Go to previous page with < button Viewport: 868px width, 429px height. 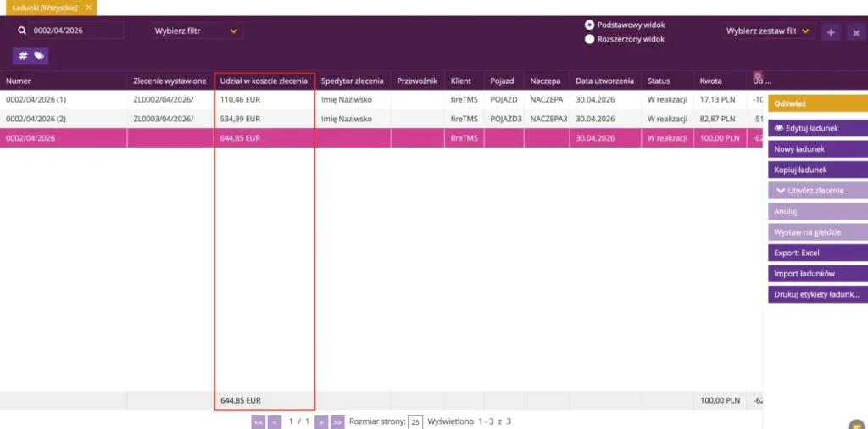(x=275, y=422)
